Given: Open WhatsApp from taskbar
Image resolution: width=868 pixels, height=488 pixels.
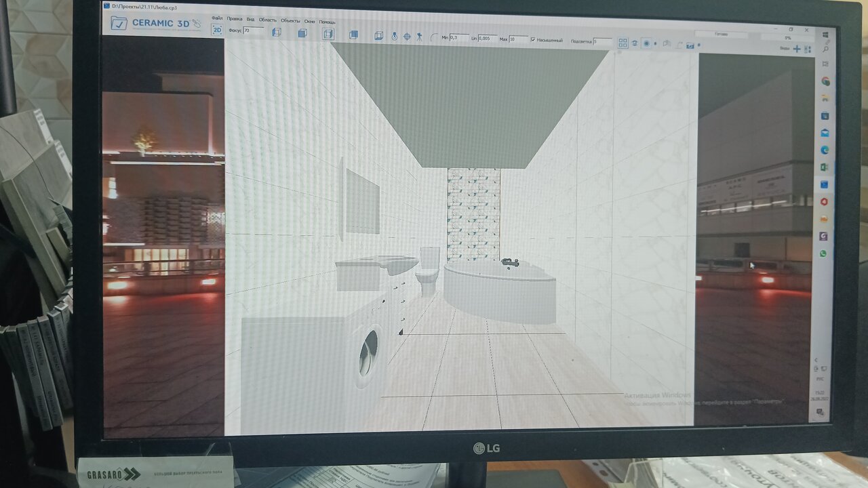Looking at the screenshot, I should [823, 253].
